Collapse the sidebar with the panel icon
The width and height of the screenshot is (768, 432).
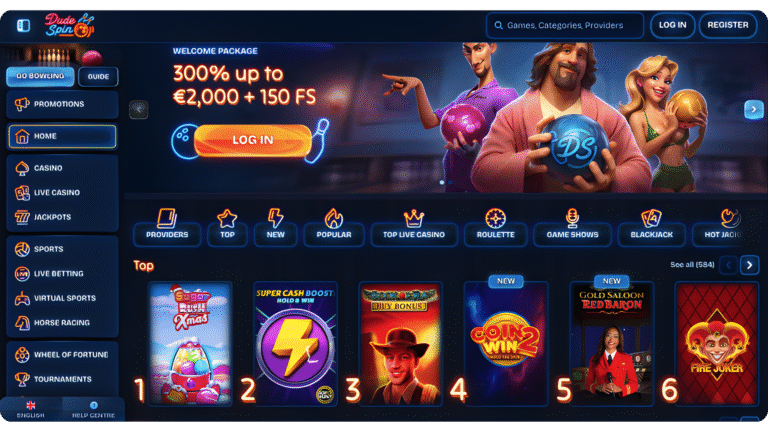23,25
